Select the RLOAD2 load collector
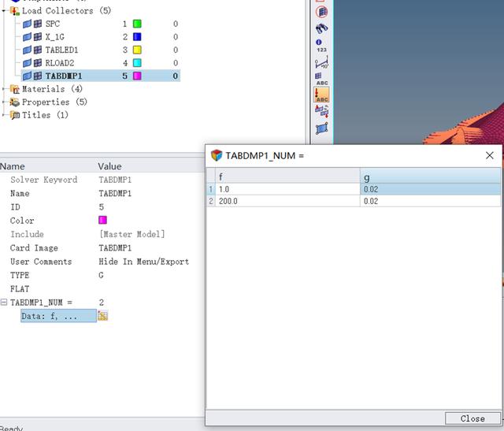The image size is (504, 431). 60,63
